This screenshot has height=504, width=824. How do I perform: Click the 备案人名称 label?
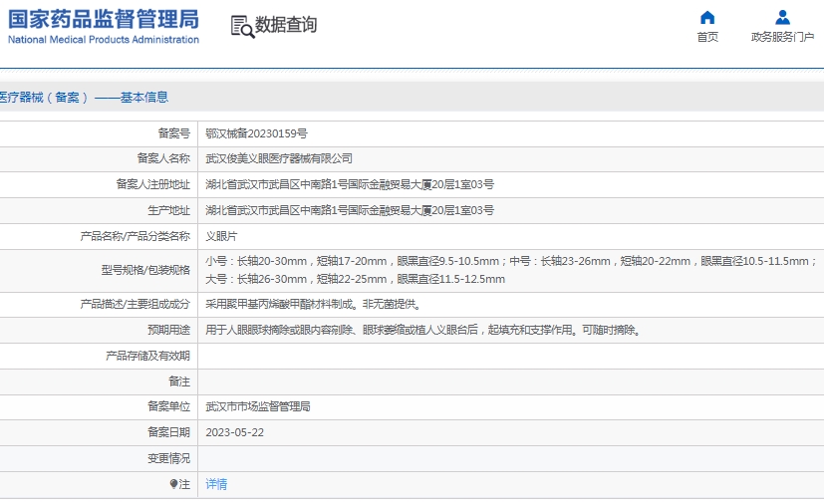pos(163,158)
